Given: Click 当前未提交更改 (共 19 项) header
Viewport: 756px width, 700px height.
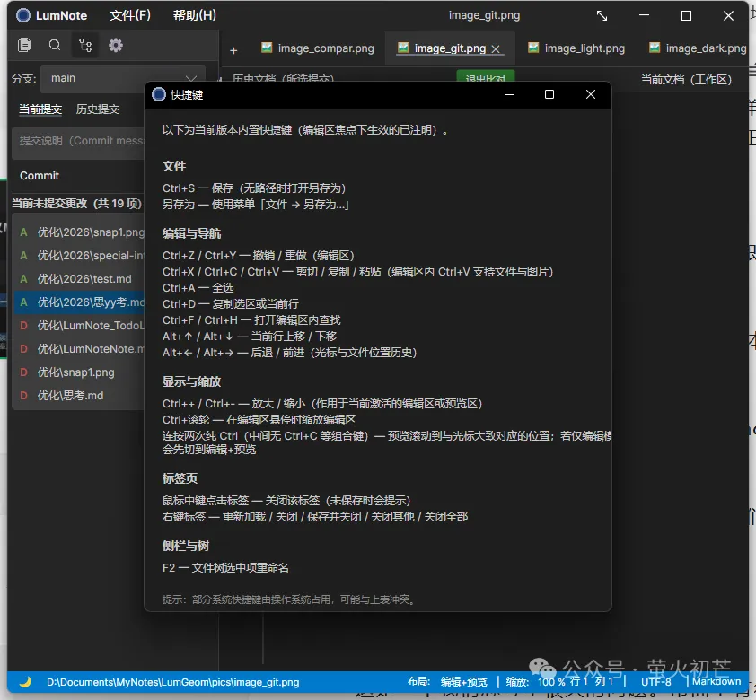Looking at the screenshot, I should [x=76, y=204].
